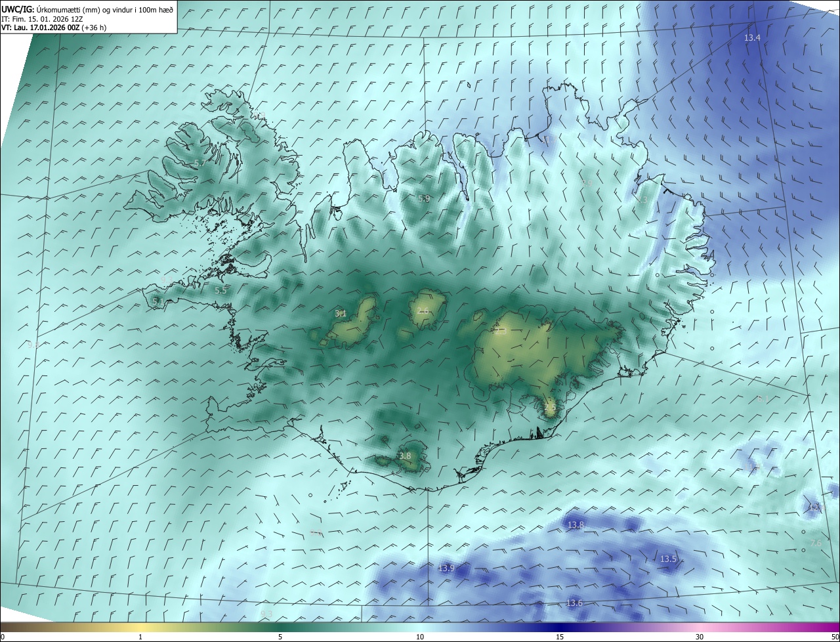The image size is (840, 642).
Task: Click the initial time line 'IT: Fim. 15. 01. 2026 12Z'
Action: click(42, 18)
